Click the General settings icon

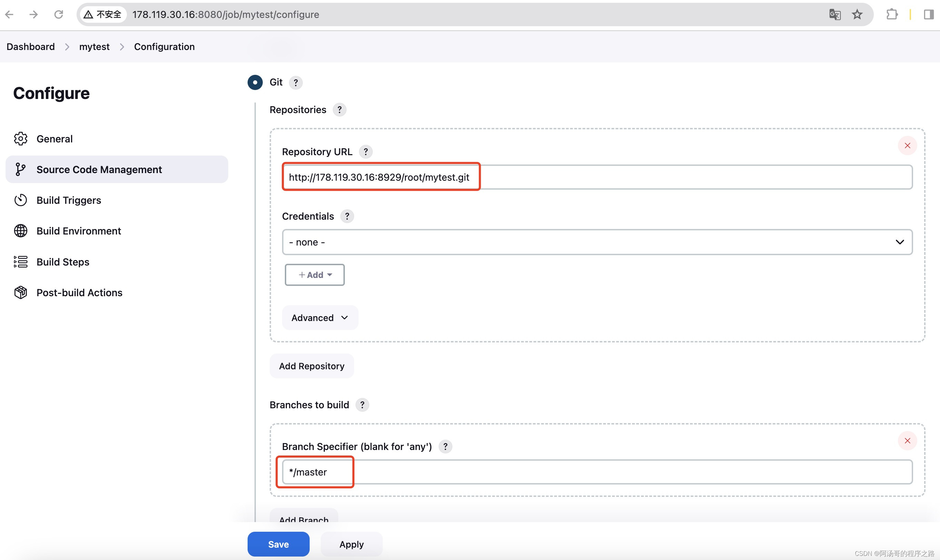coord(21,138)
